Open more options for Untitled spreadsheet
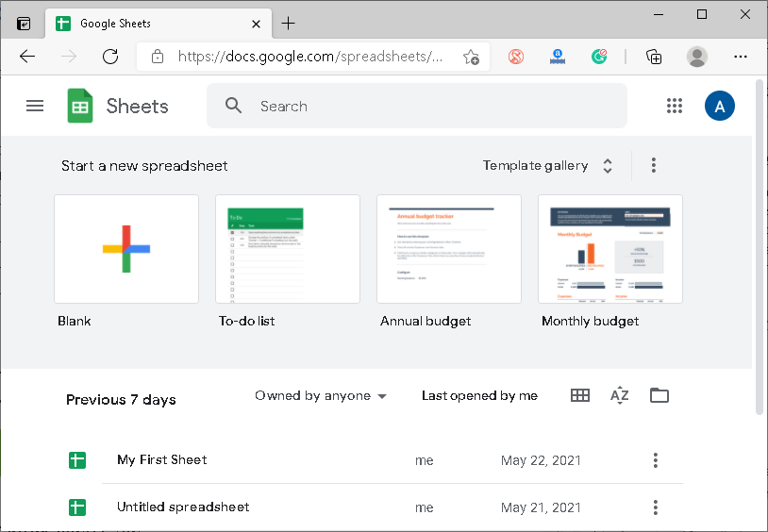Screen dimensions: 768x532 655,507
